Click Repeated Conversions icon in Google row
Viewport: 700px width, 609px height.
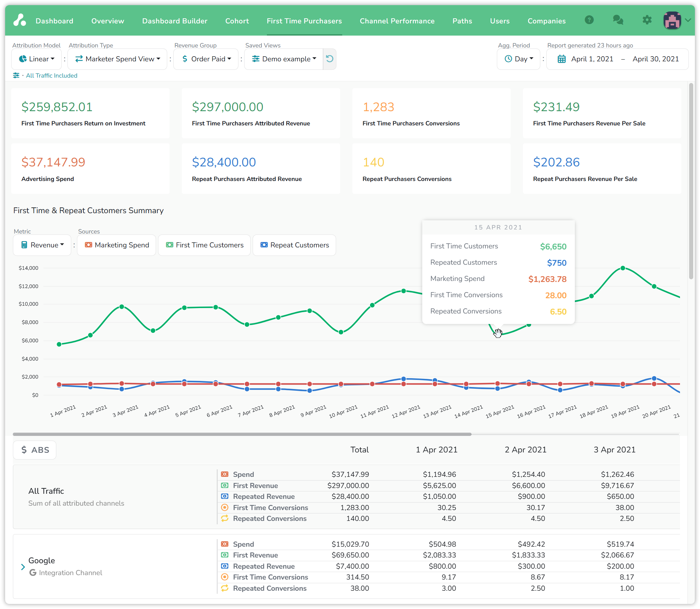pyautogui.click(x=225, y=588)
